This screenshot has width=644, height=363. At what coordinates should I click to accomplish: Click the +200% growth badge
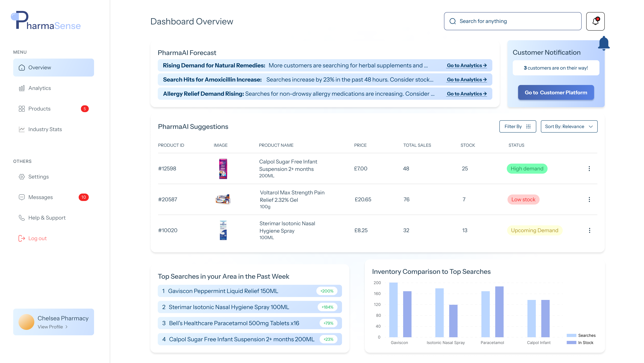(327, 291)
